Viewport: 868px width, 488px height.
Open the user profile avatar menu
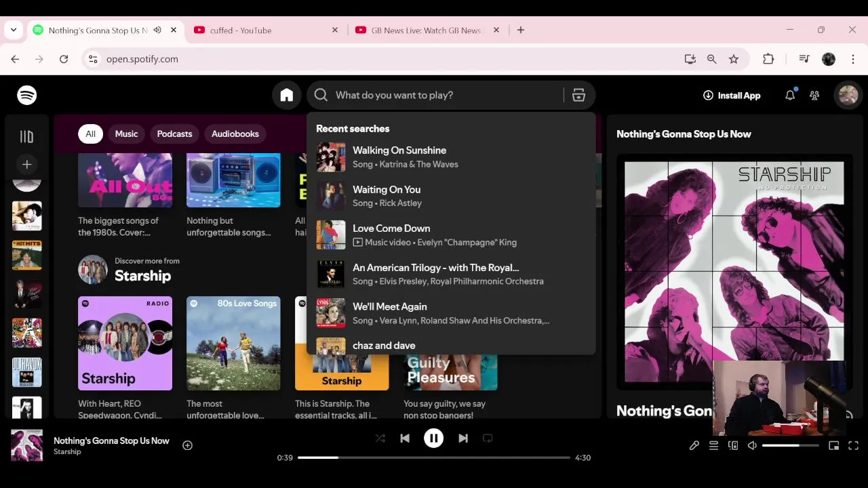coord(848,96)
